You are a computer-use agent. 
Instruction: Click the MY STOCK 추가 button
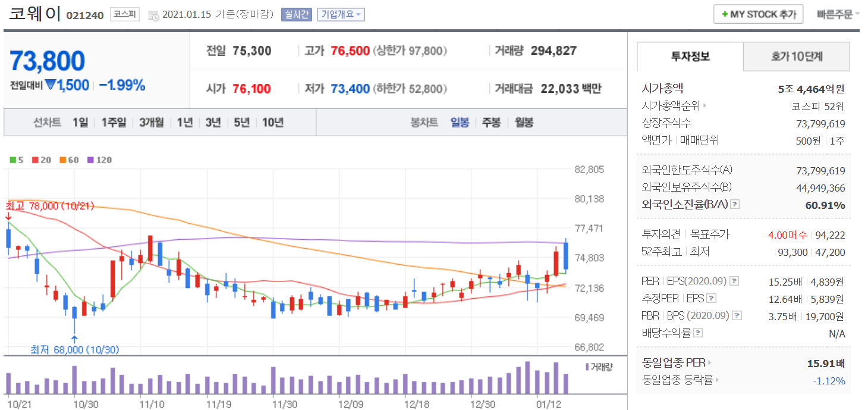758,14
